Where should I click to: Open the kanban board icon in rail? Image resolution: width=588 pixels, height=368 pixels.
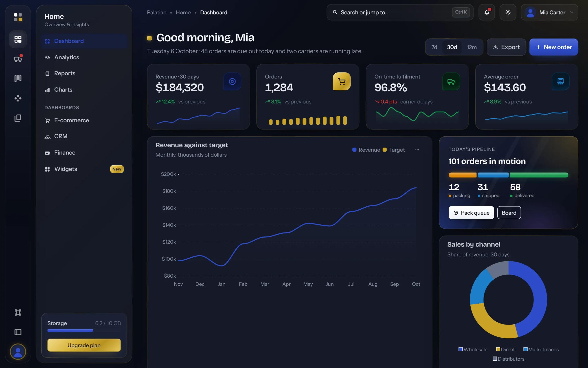point(18,78)
